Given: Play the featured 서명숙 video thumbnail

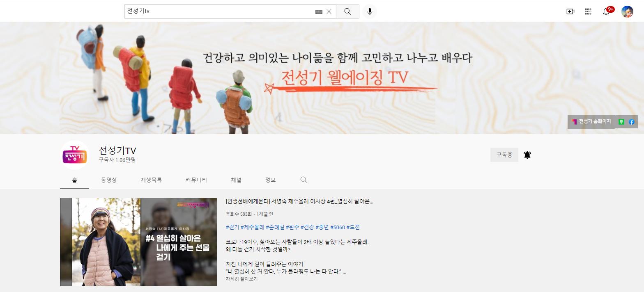Looking at the screenshot, I should pyautogui.click(x=138, y=242).
